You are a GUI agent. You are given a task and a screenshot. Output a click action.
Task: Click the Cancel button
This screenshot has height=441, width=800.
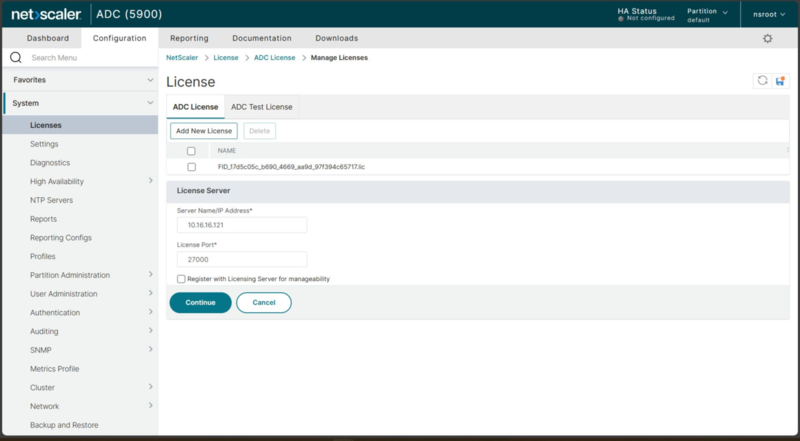(x=264, y=303)
